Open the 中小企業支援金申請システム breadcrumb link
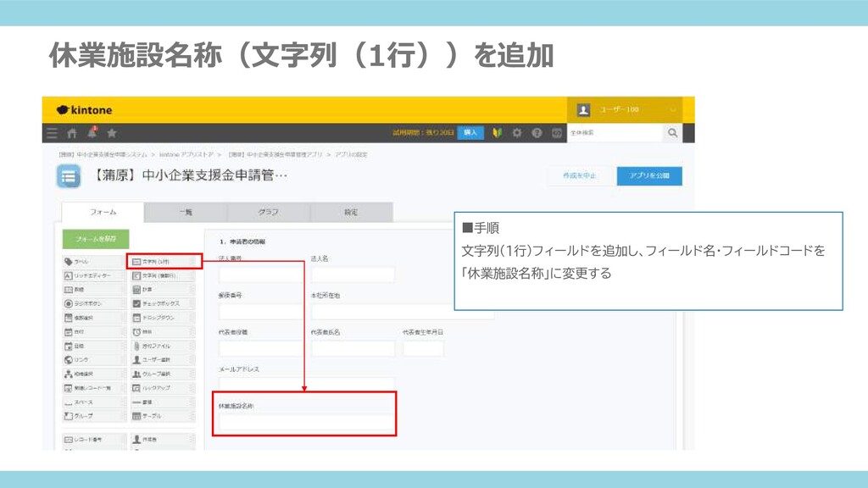The width and height of the screenshot is (868, 488). pyautogui.click(x=103, y=154)
